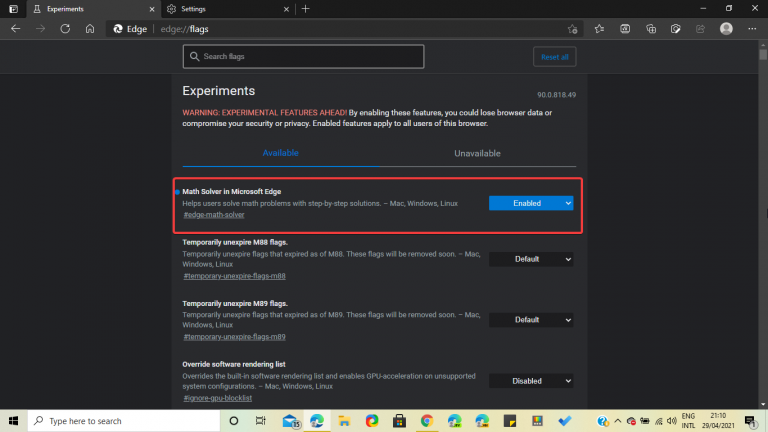The image size is (768, 432).
Task: Click the page vertical scrollbar thumb
Action: tap(763, 53)
